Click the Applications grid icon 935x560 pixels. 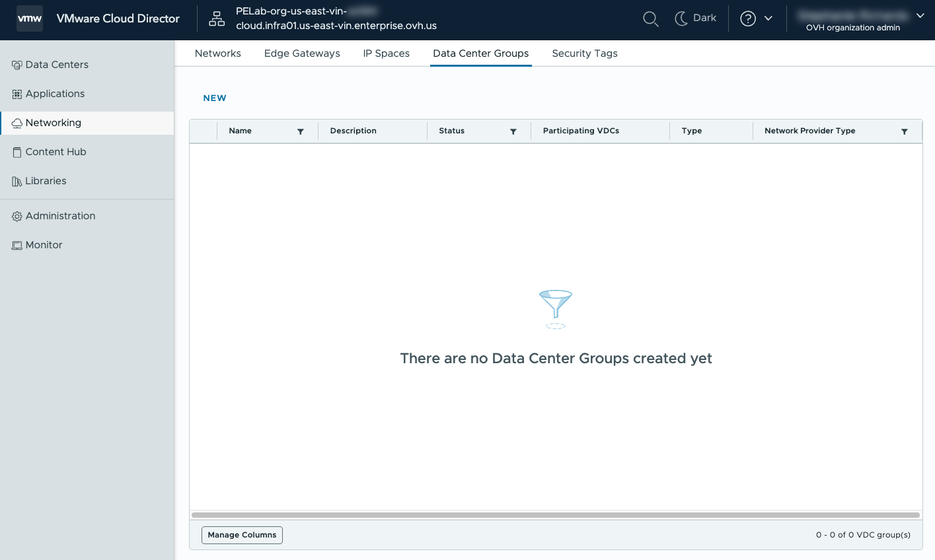pos(17,94)
